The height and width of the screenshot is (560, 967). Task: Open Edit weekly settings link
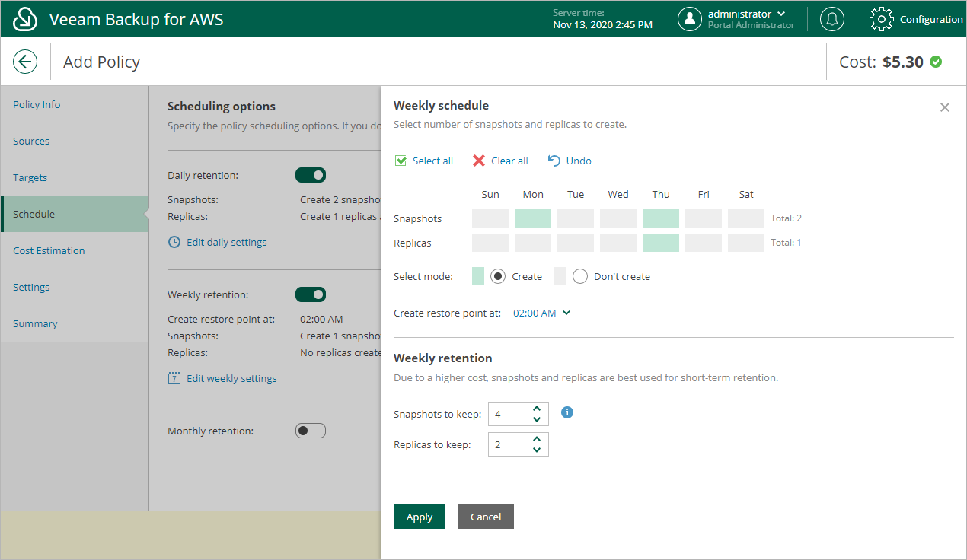coord(231,378)
